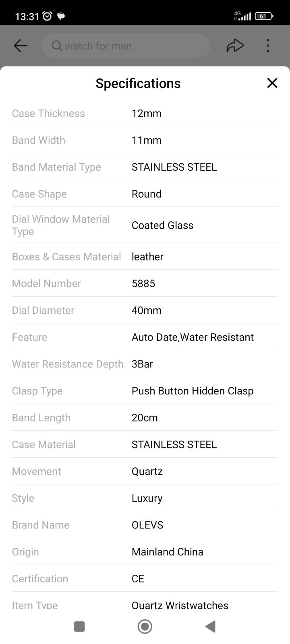Select the Coated Glass dial window value
The image size is (290, 644).
click(162, 225)
